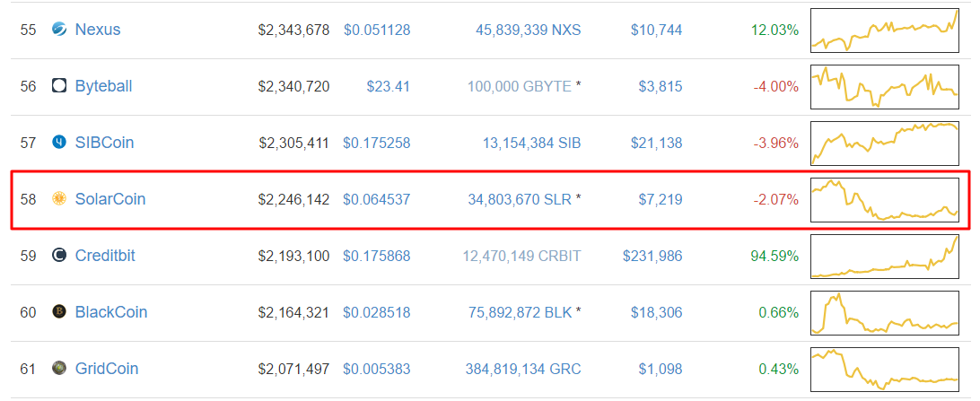The width and height of the screenshot is (980, 401).
Task: Click the GridCoin logo icon
Action: click(x=58, y=369)
